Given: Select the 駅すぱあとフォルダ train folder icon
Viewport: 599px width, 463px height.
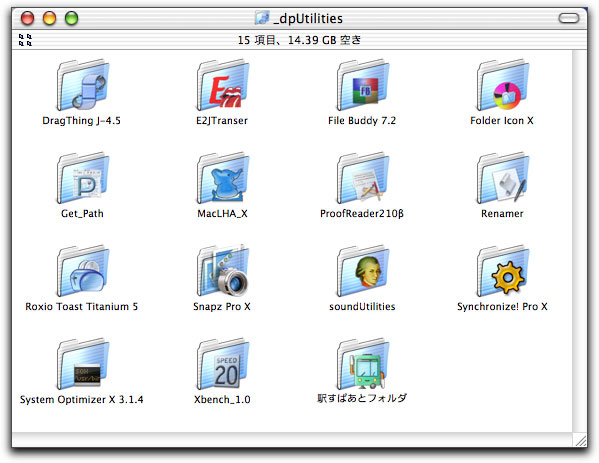Looking at the screenshot, I should (363, 364).
